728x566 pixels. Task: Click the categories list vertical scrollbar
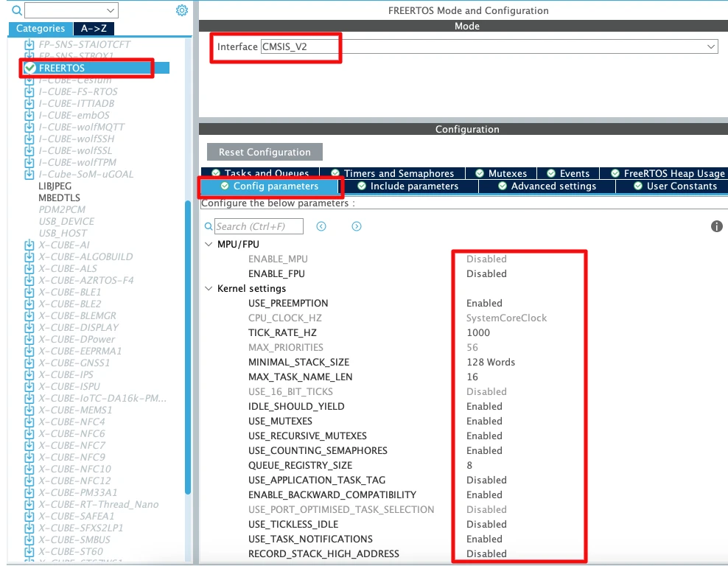[188, 347]
